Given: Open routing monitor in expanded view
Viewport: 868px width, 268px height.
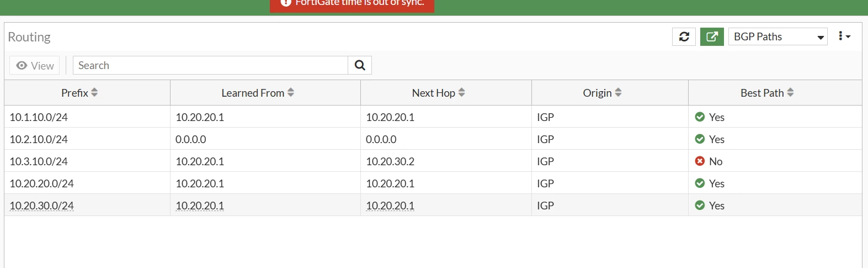Looking at the screenshot, I should click(712, 37).
